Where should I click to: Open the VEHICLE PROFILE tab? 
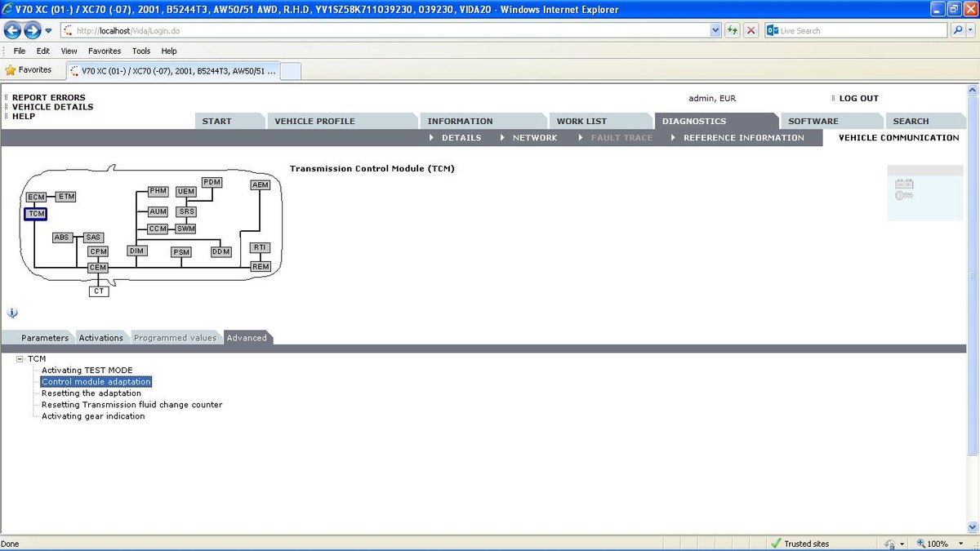pyautogui.click(x=314, y=122)
